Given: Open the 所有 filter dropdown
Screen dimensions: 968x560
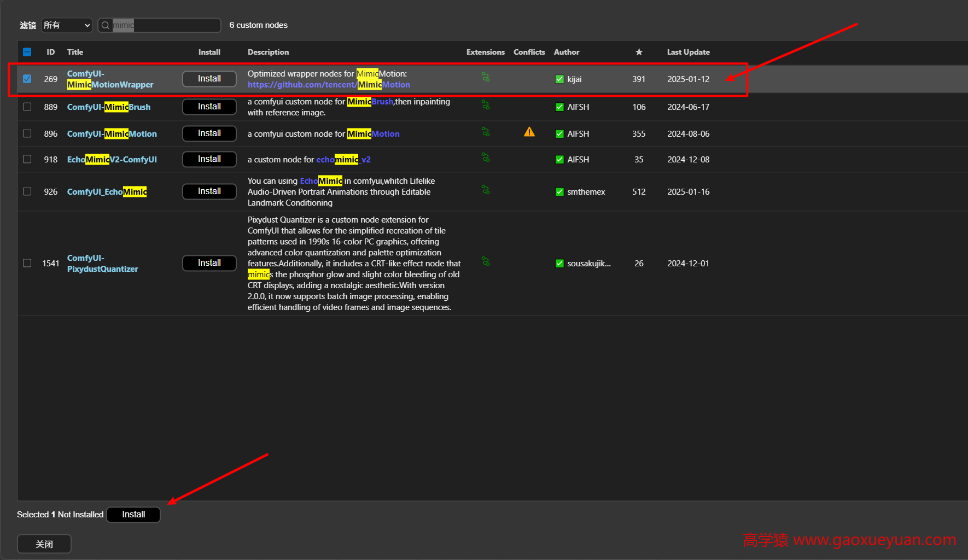Looking at the screenshot, I should click(67, 25).
